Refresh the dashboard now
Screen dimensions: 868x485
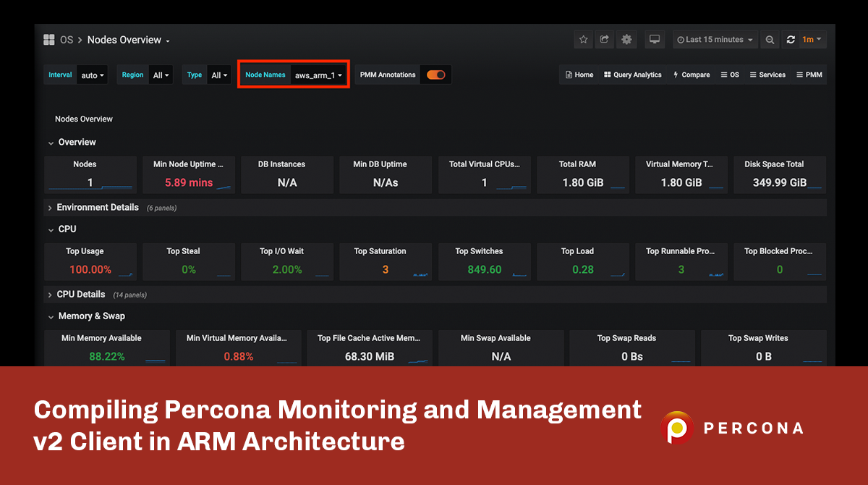(791, 40)
